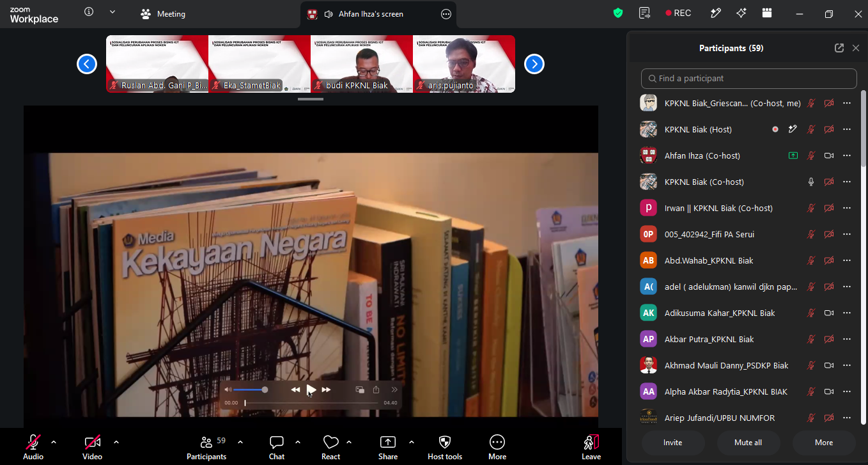Viewport: 868px width, 465px height.
Task: Click the green screen share icon for Ahfan Ihza
Action: pyautogui.click(x=793, y=155)
